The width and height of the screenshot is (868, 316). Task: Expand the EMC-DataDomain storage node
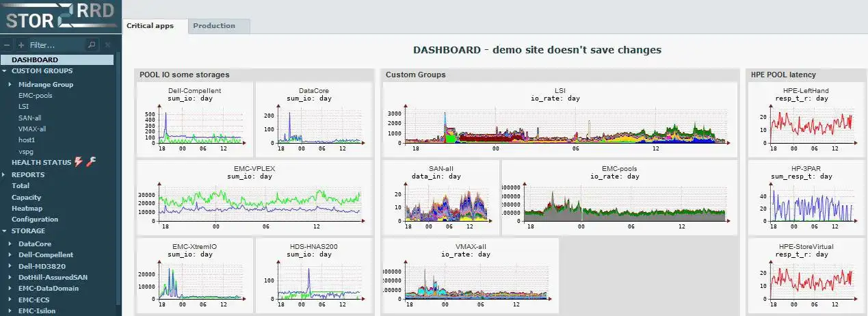[x=10, y=289]
